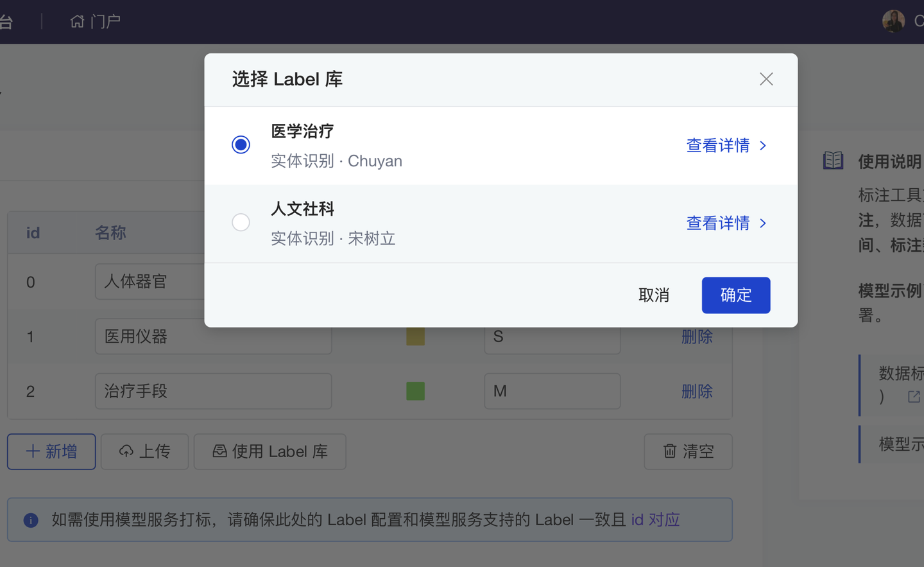Pick the green color swatch for 治疗手段
This screenshot has width=924, height=567.
(415, 391)
